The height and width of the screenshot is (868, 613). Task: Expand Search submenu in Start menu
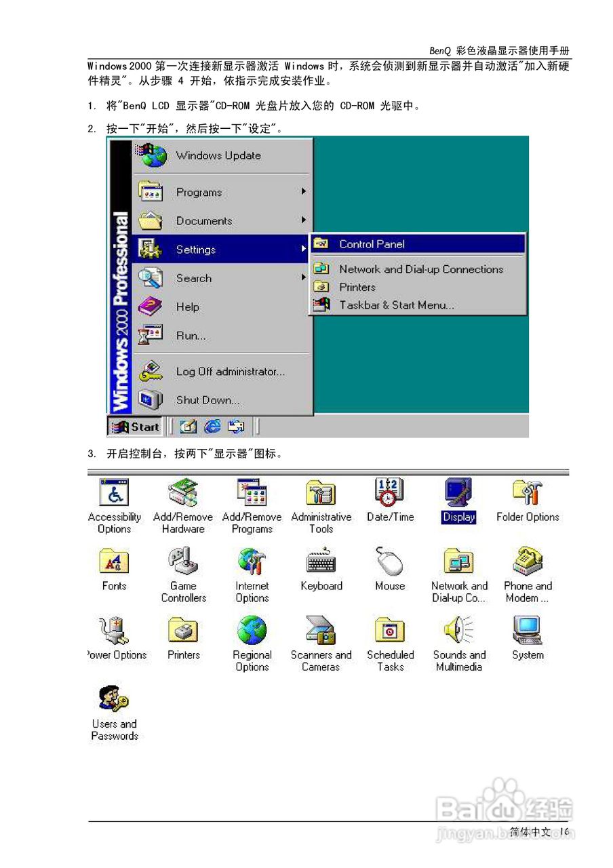coord(222,278)
